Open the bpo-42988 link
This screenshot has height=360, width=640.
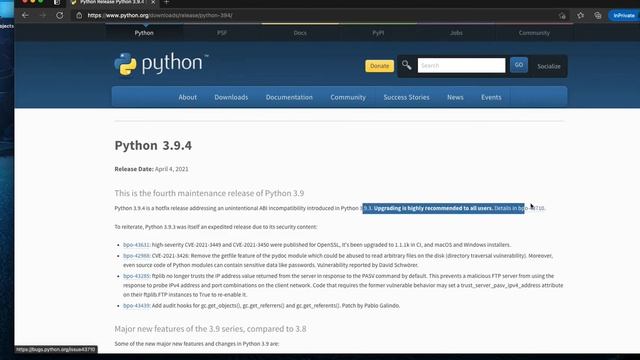click(x=136, y=256)
